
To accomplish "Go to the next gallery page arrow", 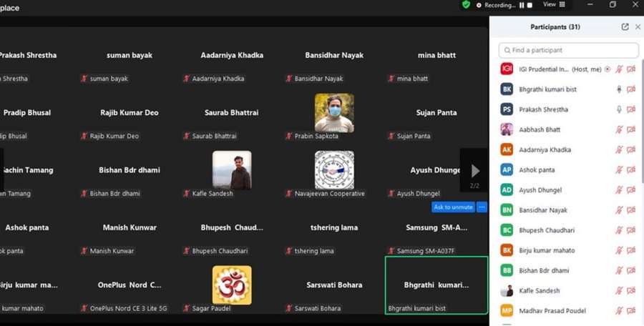I will click(474, 171).
